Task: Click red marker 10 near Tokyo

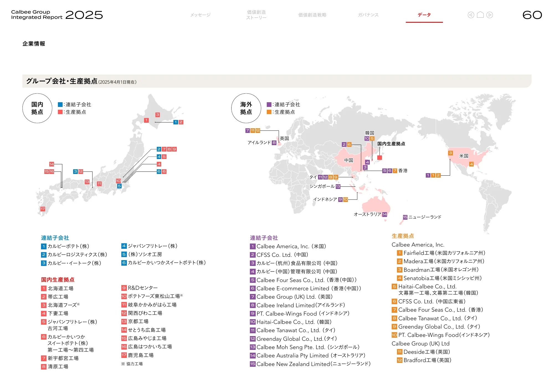Action: [118, 181]
